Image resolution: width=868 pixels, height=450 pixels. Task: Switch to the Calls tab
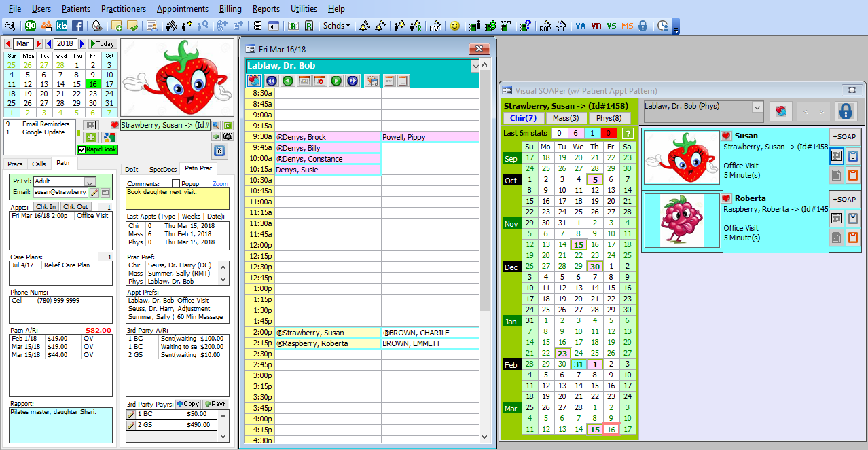(39, 164)
